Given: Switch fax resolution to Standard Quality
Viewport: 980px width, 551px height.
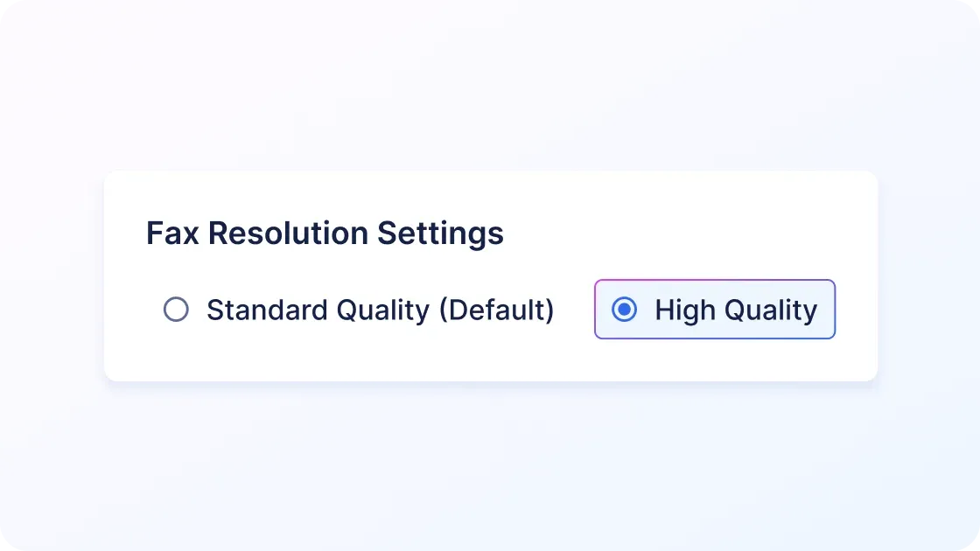Looking at the screenshot, I should pos(176,310).
